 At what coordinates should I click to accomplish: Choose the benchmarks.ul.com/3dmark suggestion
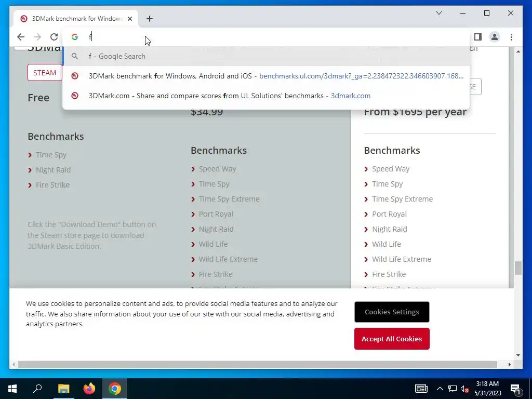pos(267,76)
